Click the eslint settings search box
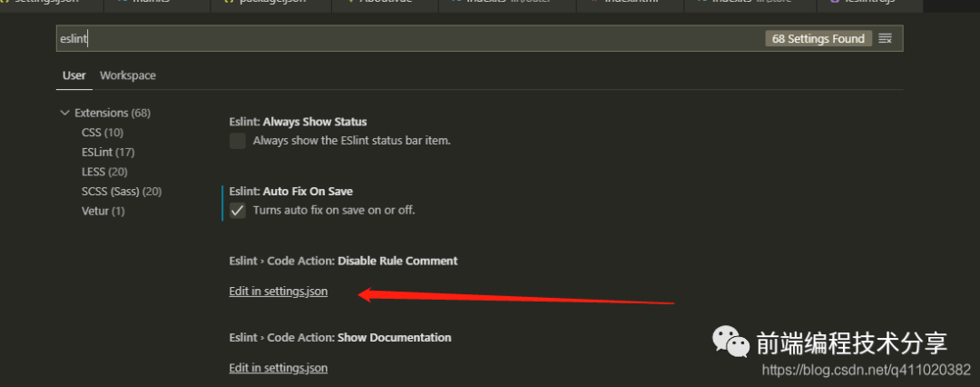This screenshot has width=980, height=387. pyautogui.click(x=479, y=38)
